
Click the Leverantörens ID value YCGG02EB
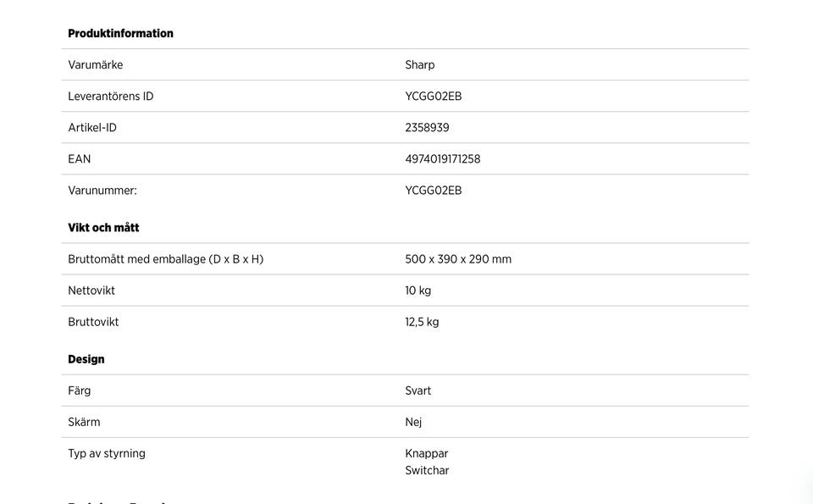point(434,97)
